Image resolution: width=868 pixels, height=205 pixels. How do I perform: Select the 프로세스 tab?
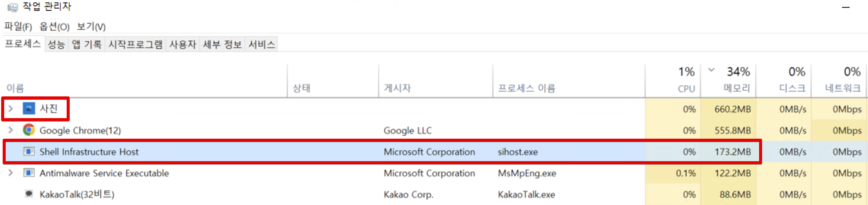click(x=23, y=44)
